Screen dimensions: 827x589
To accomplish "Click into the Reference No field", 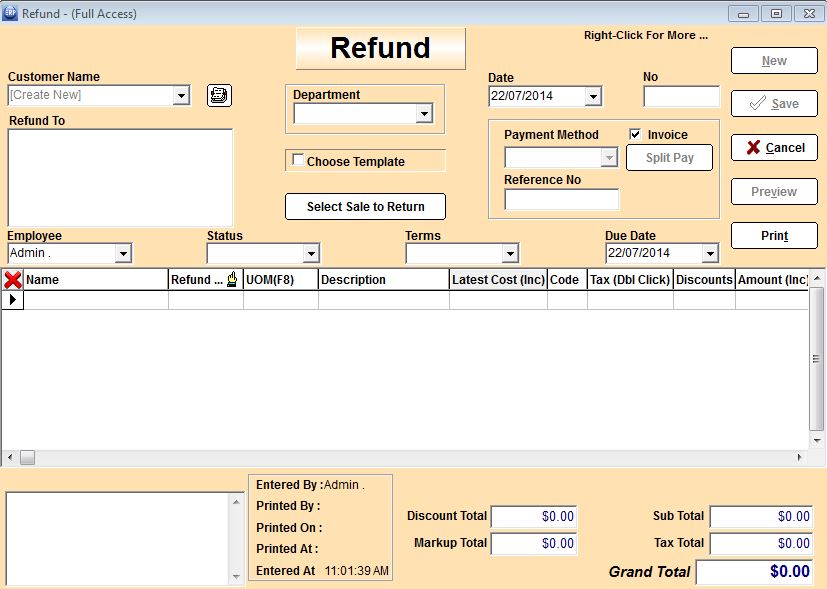I will coord(561,200).
